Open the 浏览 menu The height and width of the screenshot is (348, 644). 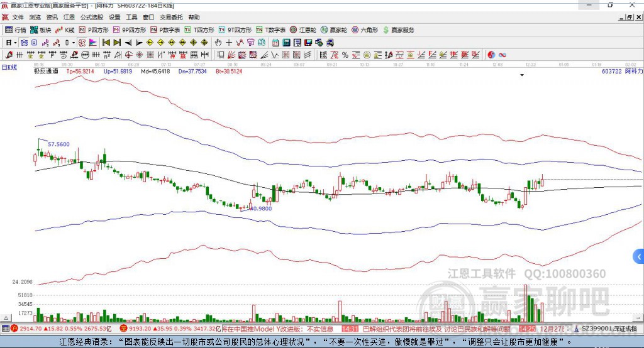35,17
